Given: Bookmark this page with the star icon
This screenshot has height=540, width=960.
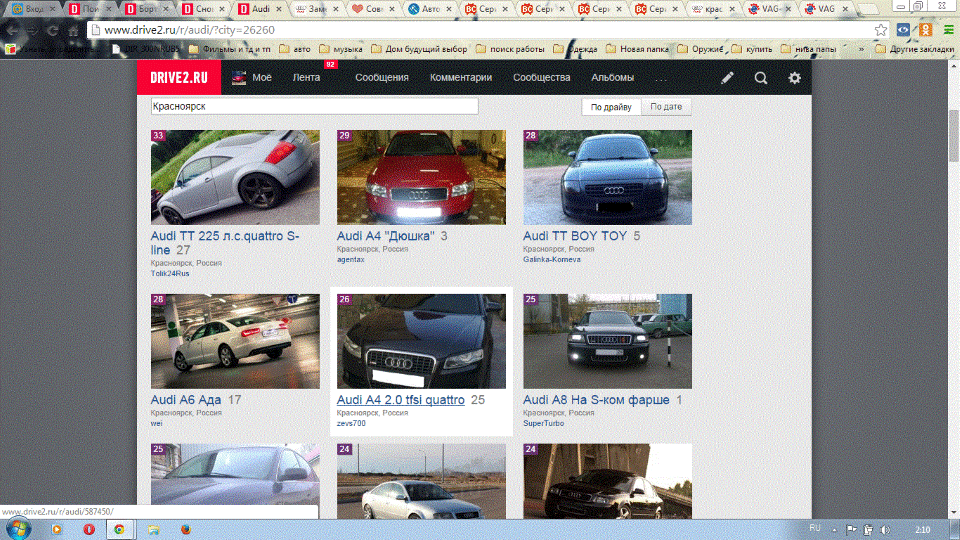Looking at the screenshot, I should click(x=880, y=29).
